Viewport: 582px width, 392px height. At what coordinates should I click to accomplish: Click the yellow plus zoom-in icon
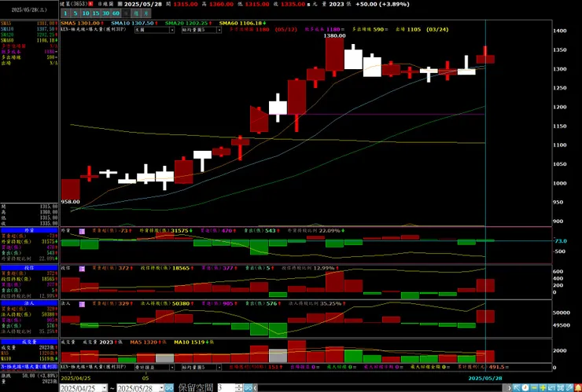(543, 388)
